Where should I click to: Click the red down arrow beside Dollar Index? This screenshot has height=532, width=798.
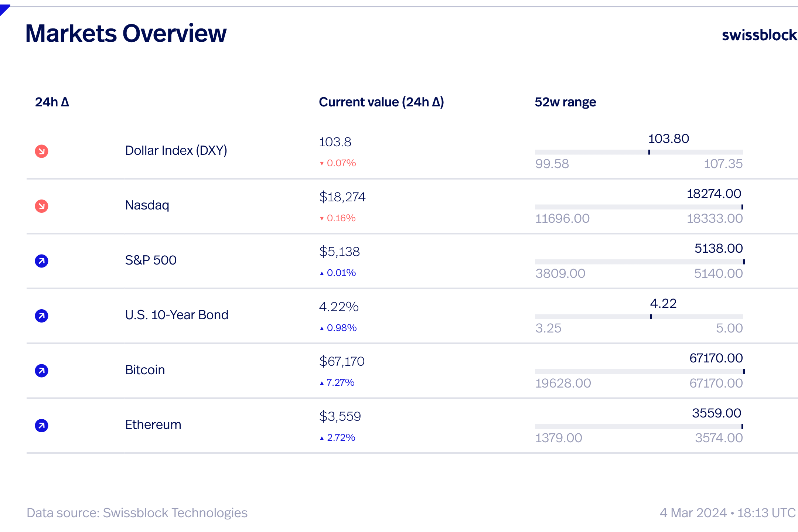(x=41, y=151)
